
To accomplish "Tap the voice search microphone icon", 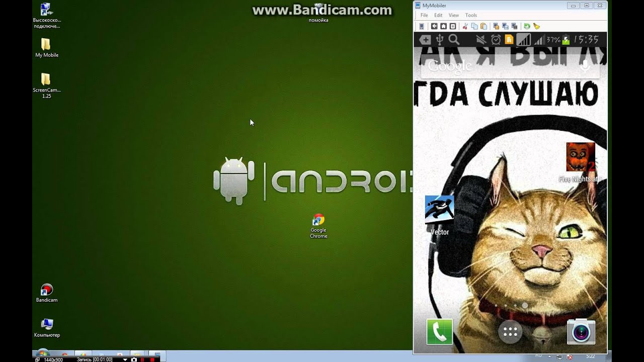I will tap(585, 66).
